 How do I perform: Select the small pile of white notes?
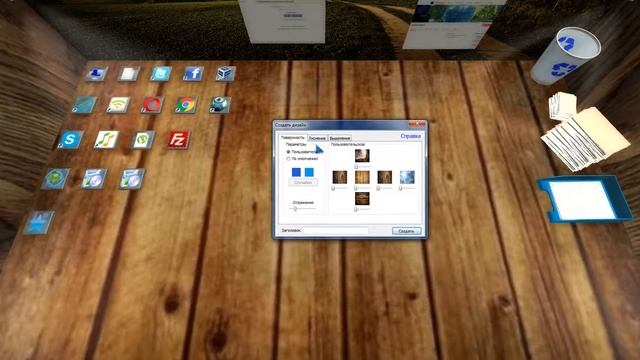point(562,106)
